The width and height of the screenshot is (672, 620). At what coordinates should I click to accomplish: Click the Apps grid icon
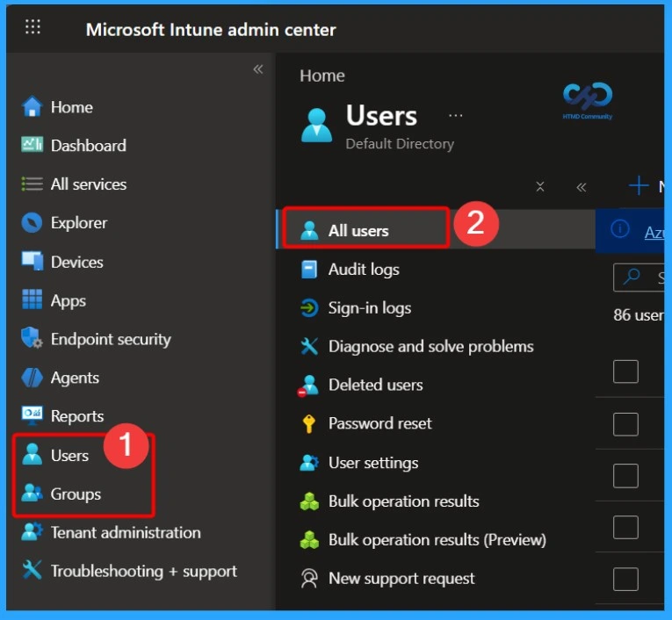(x=33, y=299)
